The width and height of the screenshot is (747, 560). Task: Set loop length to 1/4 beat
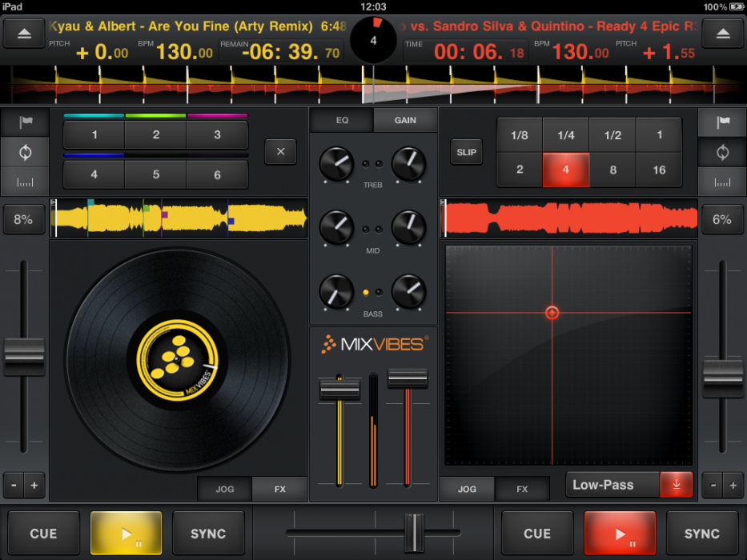566,135
